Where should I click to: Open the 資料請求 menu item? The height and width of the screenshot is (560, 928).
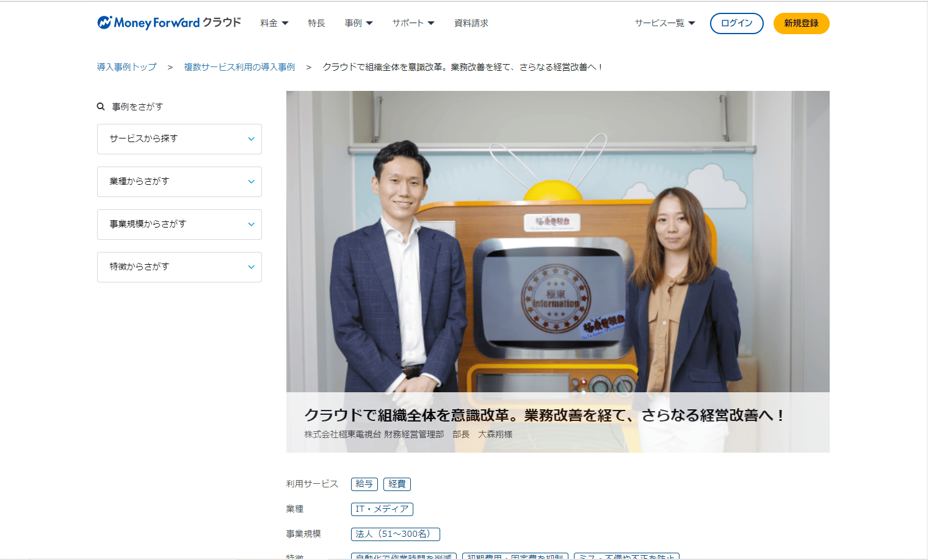click(x=471, y=23)
